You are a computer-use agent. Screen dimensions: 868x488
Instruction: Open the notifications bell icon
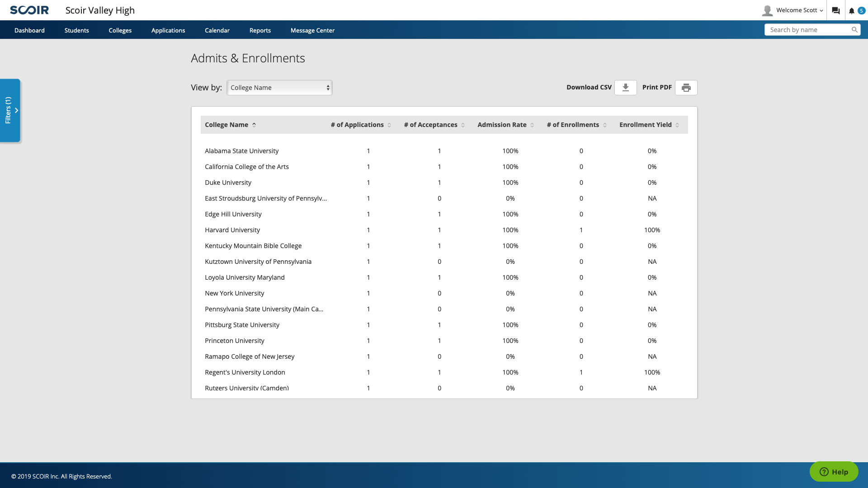(x=851, y=11)
